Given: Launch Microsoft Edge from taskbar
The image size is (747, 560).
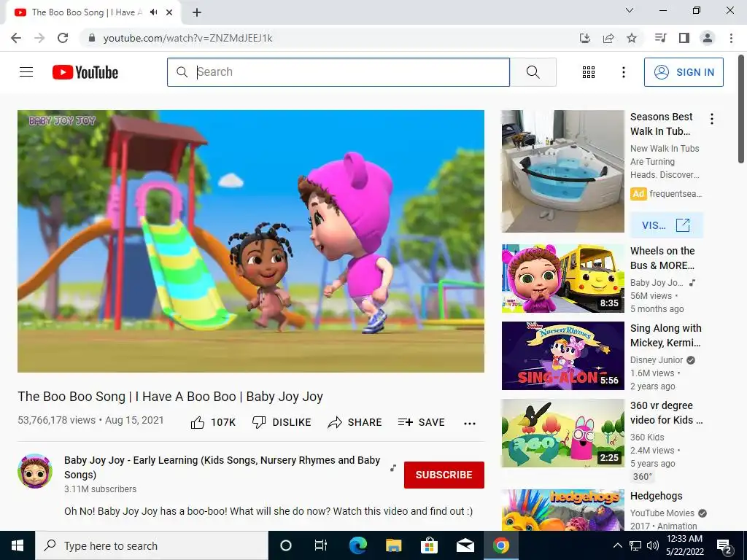Looking at the screenshot, I should (x=357, y=545).
